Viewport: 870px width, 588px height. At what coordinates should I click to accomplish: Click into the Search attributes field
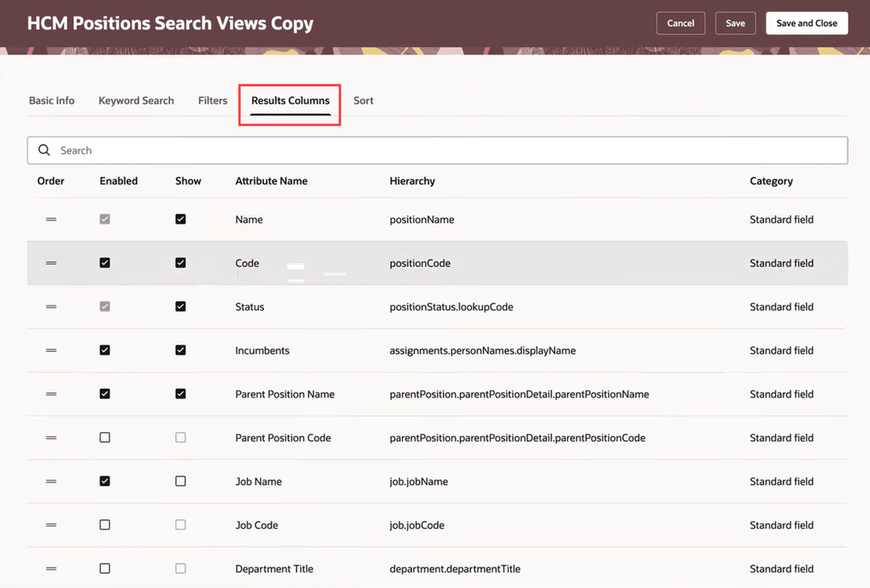click(437, 150)
